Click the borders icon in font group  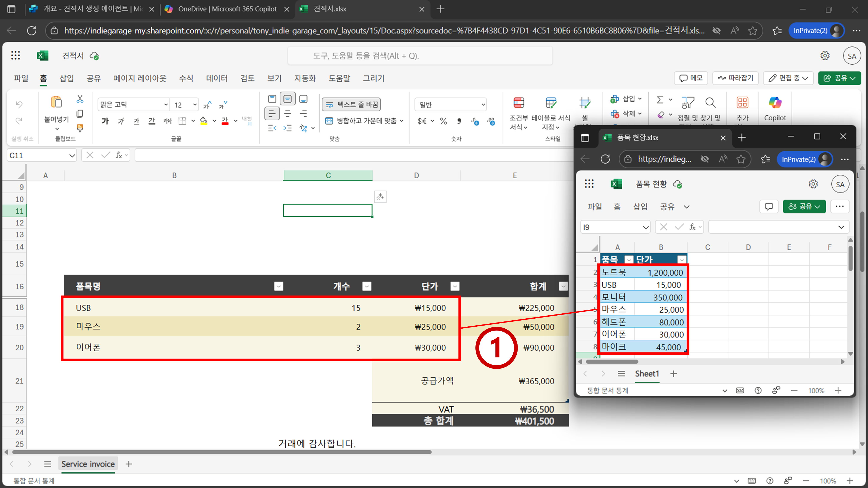[182, 121]
